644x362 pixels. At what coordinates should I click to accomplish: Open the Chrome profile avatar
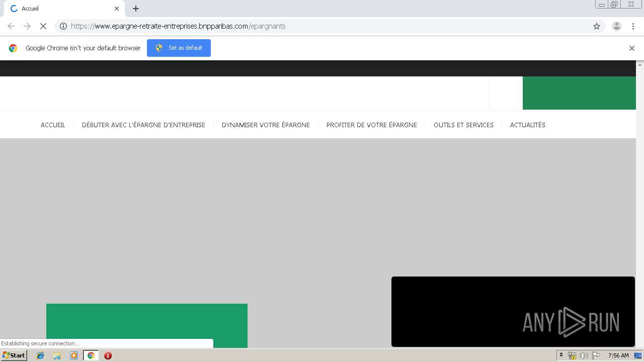coord(617,26)
